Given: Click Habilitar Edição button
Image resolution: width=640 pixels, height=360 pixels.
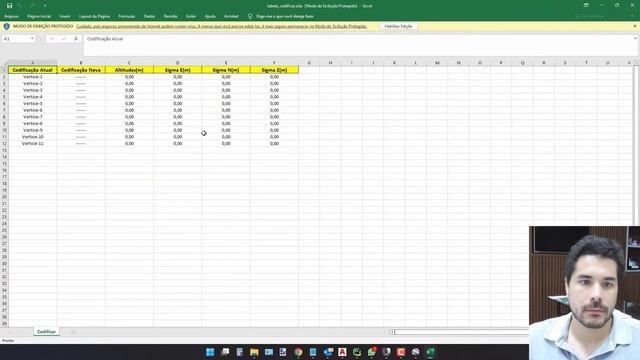Looking at the screenshot, I should [398, 26].
